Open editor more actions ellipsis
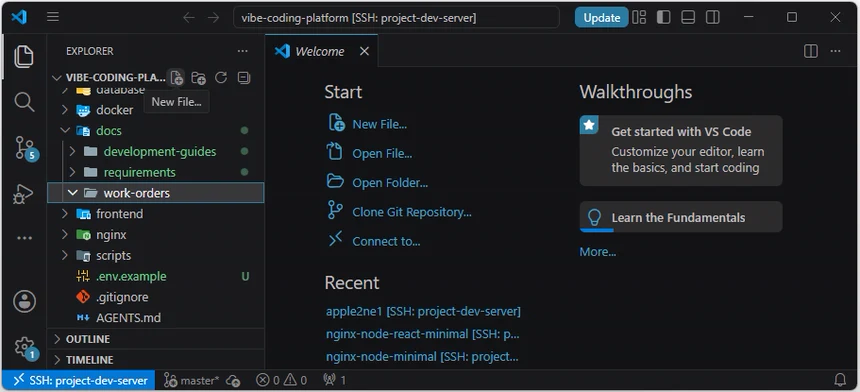The image size is (860, 392). pos(835,51)
